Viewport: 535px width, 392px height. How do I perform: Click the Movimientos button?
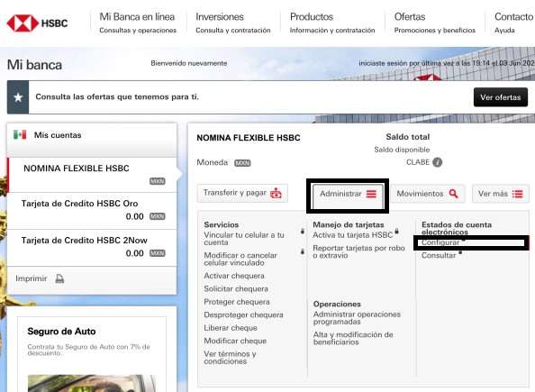(428, 194)
